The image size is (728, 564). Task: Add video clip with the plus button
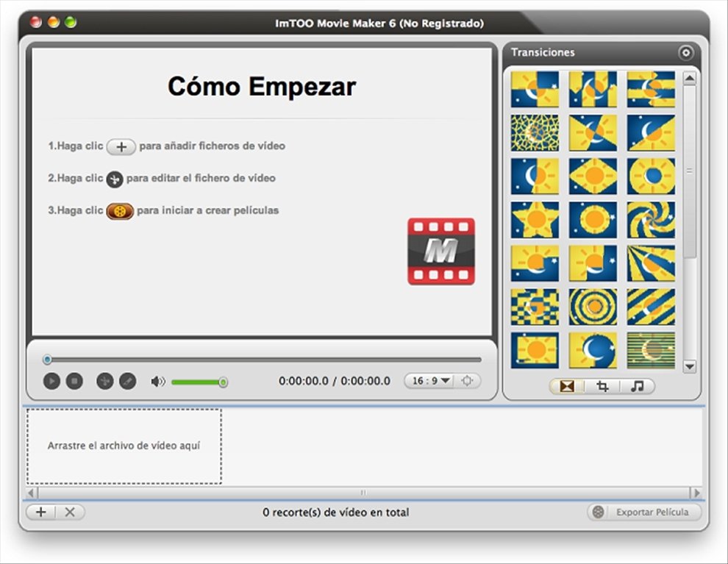[x=41, y=512]
